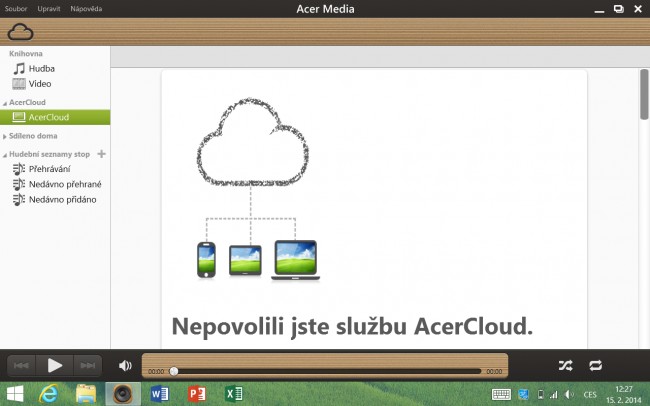Skip to previous track
This screenshot has width=650, height=406.
point(22,365)
